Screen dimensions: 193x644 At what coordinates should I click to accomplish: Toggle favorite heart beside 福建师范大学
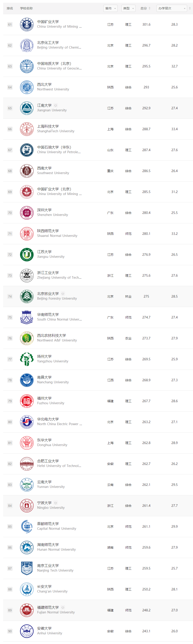(63, 608)
